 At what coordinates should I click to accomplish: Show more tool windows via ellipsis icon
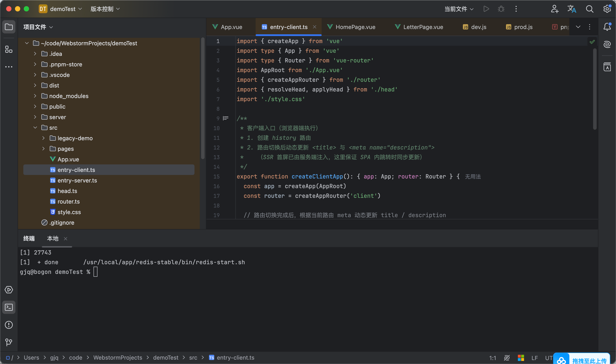click(x=9, y=67)
